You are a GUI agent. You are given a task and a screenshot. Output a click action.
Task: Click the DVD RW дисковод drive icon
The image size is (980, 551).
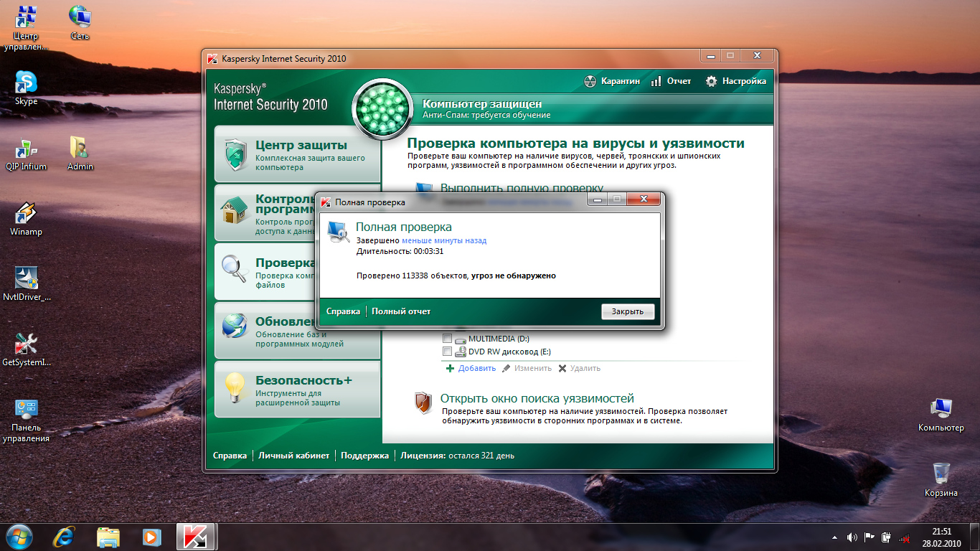click(x=461, y=352)
